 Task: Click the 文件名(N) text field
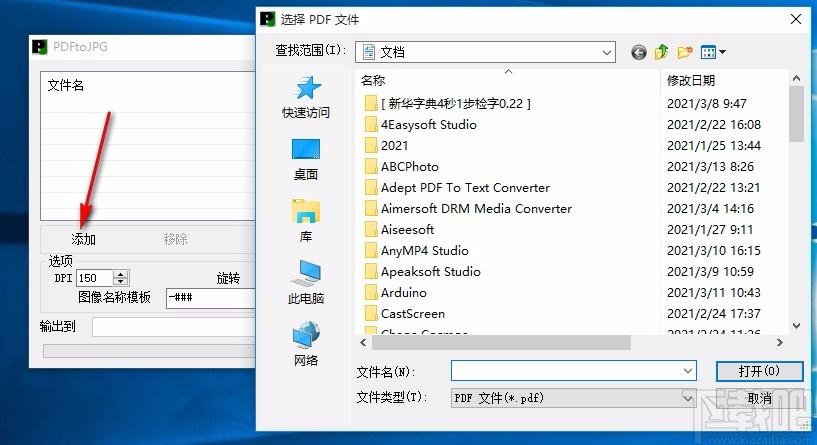coord(574,371)
